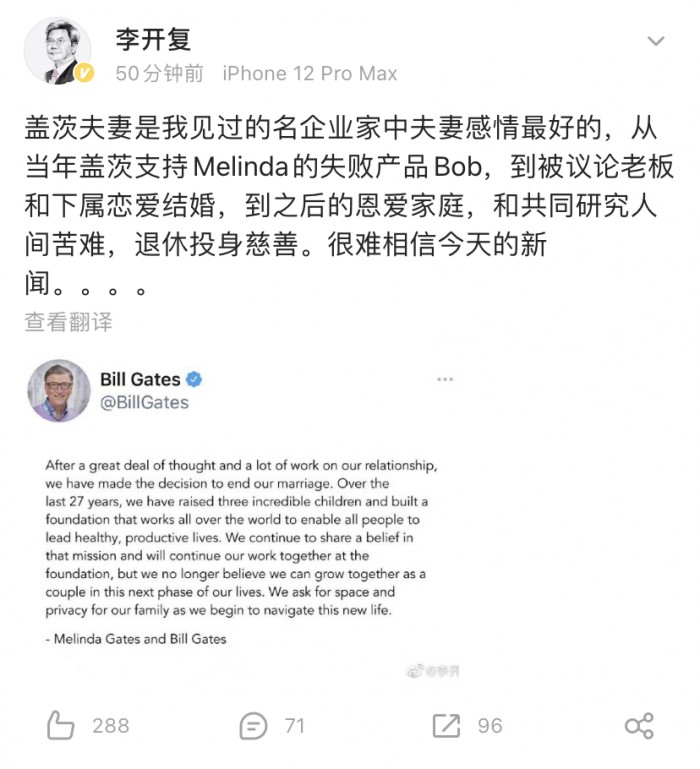Open the post options chevron at top right
This screenshot has height=769, width=700.
pyautogui.click(x=656, y=40)
